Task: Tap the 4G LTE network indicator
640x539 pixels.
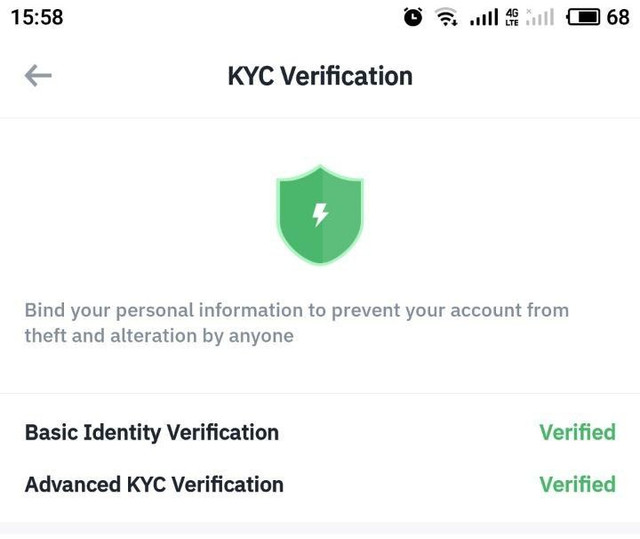Action: tap(512, 17)
